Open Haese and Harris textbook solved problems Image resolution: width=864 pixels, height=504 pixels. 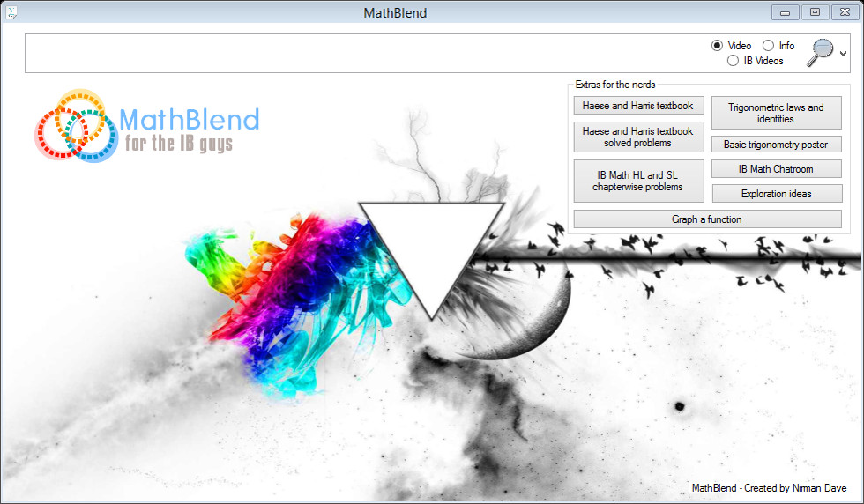[x=638, y=137]
